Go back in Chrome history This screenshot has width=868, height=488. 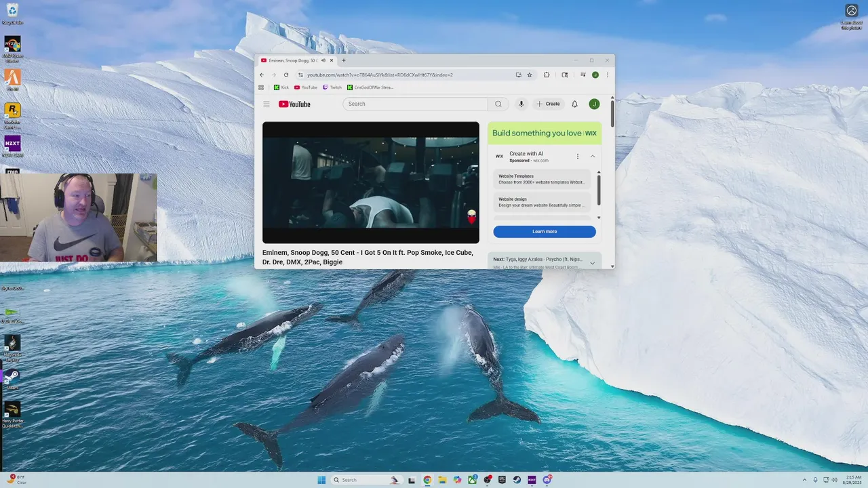(x=262, y=75)
